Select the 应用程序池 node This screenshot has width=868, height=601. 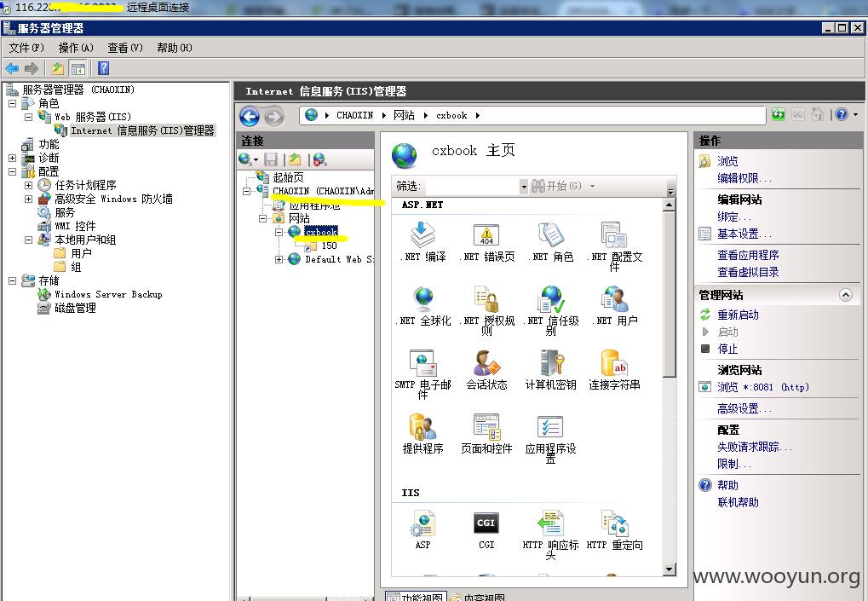pyautogui.click(x=313, y=205)
